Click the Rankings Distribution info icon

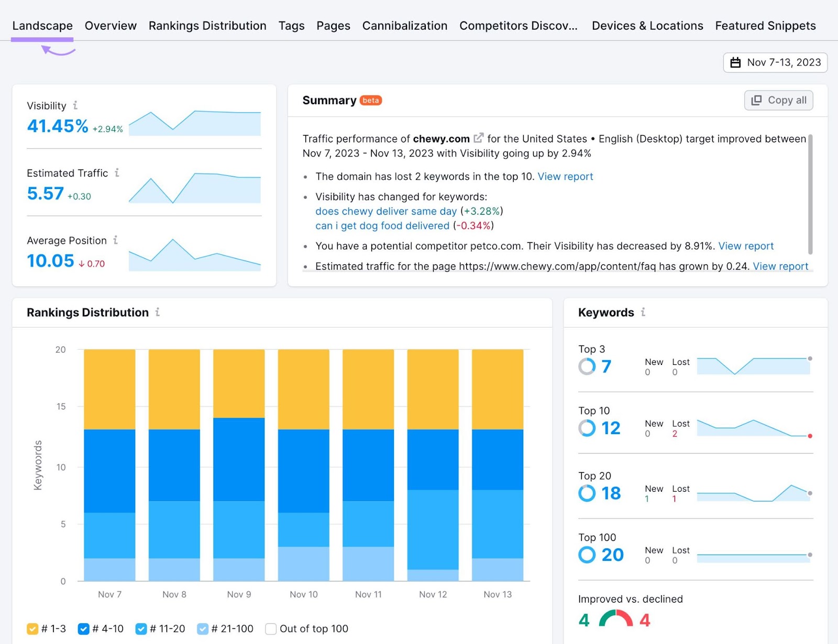(158, 312)
